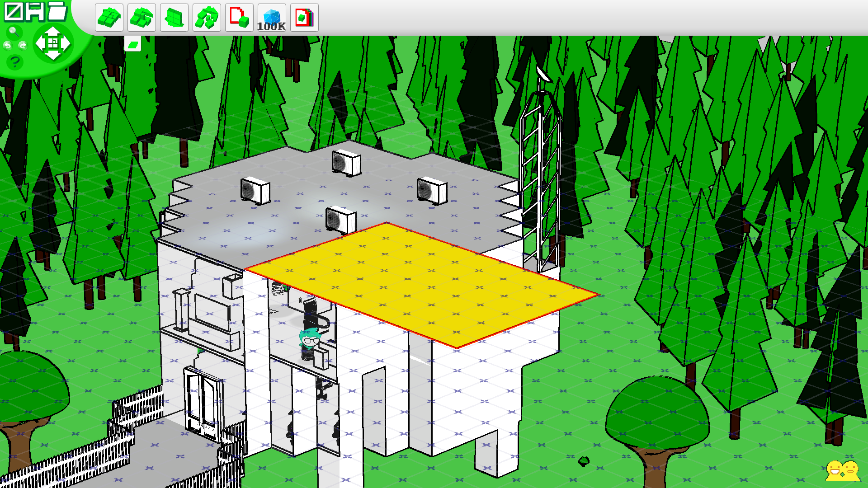Open the question mark help
The height and width of the screenshot is (488, 868).
(x=14, y=61)
